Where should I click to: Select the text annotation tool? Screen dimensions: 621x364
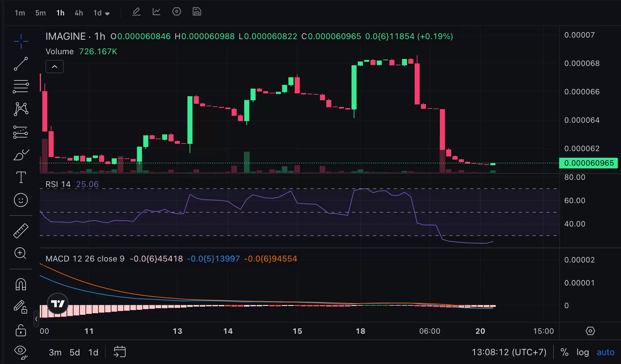tap(21, 177)
